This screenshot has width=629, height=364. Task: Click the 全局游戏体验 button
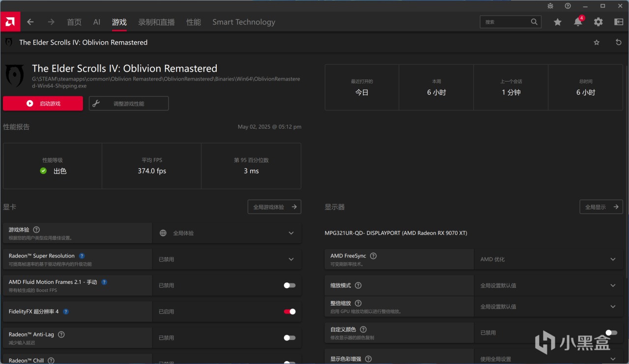point(274,207)
